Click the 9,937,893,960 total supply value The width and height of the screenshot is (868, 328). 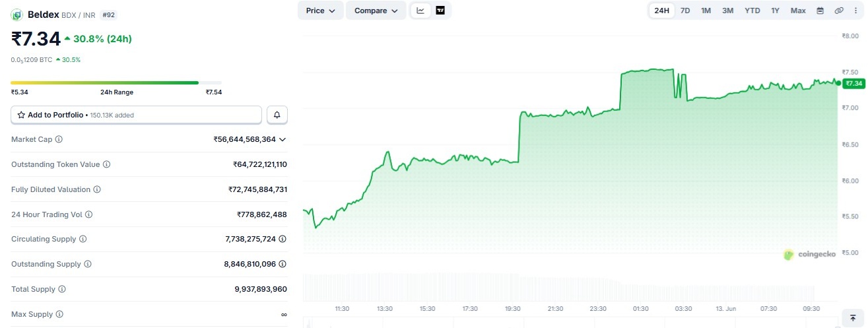click(261, 289)
